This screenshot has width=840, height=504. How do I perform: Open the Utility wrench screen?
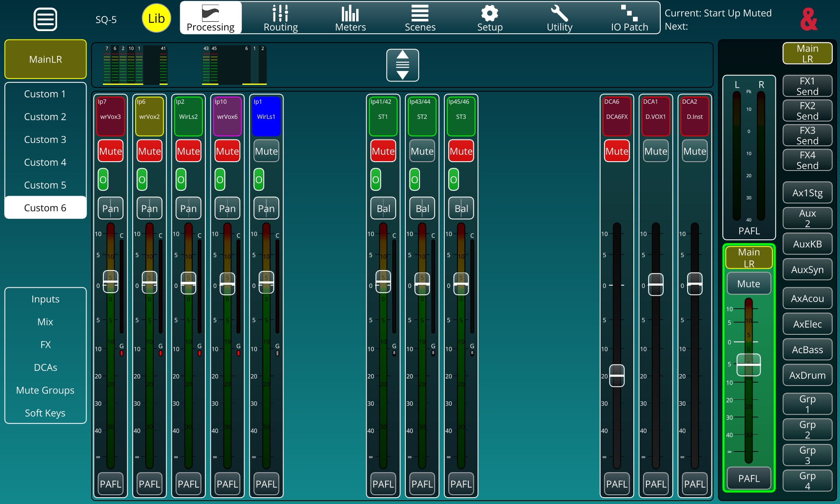point(559,18)
